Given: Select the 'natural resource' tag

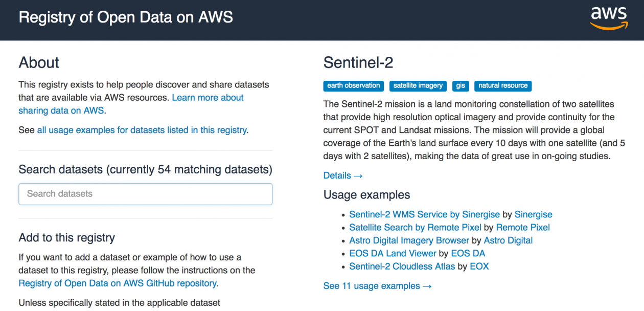Looking at the screenshot, I should click(503, 86).
